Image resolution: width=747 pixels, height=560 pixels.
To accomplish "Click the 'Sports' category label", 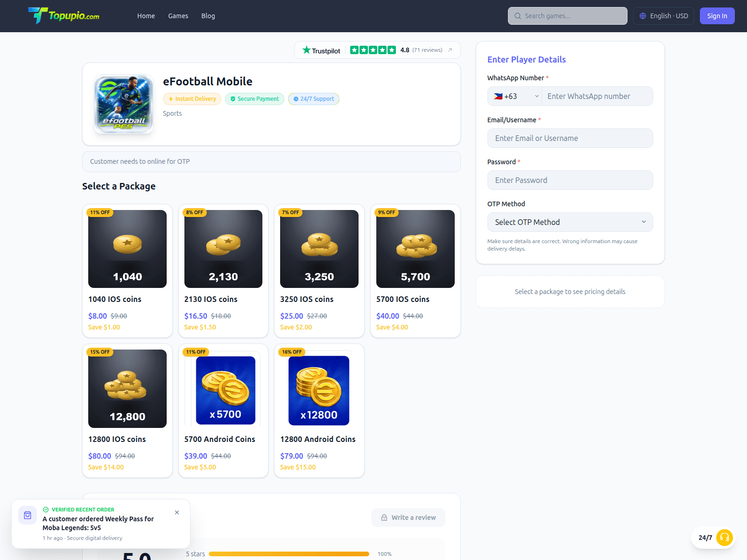I will point(172,113).
